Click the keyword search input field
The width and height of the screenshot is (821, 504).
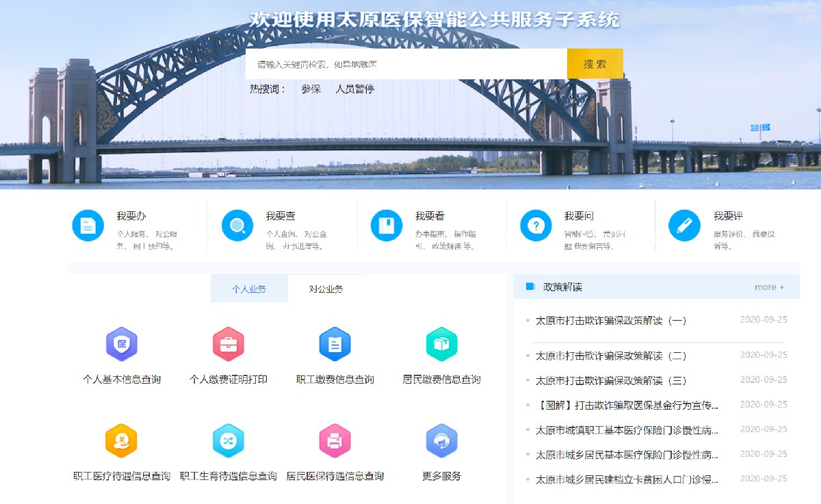pos(406,64)
